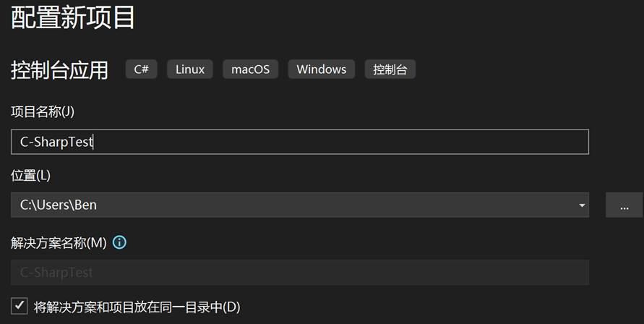644x324 pixels.
Task: Click the 控制台应用 template title
Action: tap(59, 70)
